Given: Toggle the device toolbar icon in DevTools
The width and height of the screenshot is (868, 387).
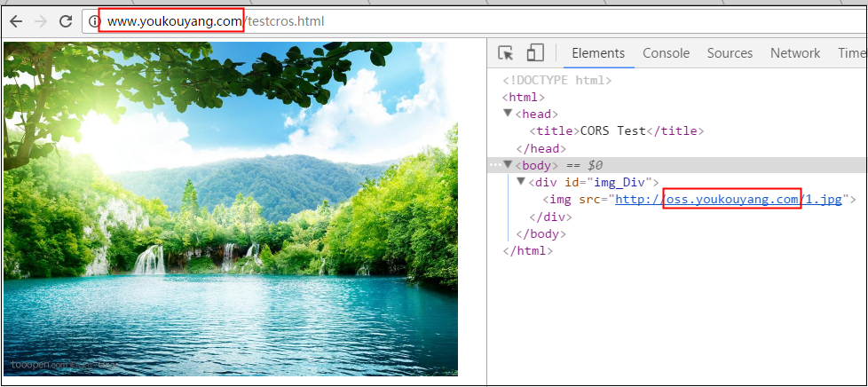Looking at the screenshot, I should pos(535,52).
